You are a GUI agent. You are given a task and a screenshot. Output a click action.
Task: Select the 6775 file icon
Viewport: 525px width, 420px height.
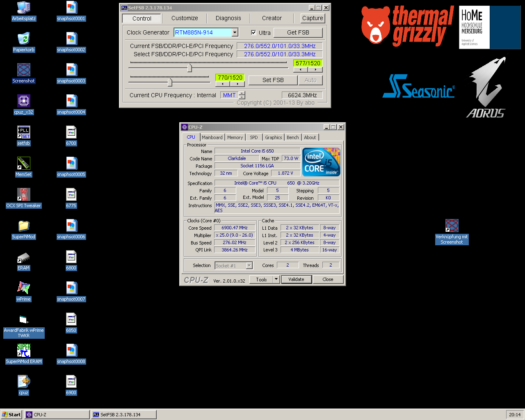(x=71, y=198)
